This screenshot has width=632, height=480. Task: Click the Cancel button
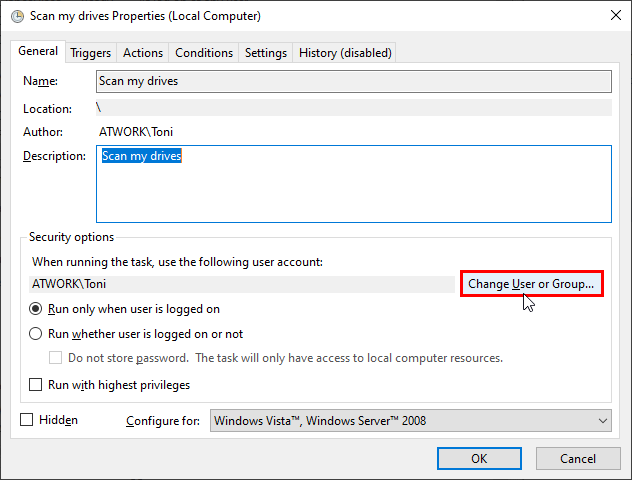point(578,458)
